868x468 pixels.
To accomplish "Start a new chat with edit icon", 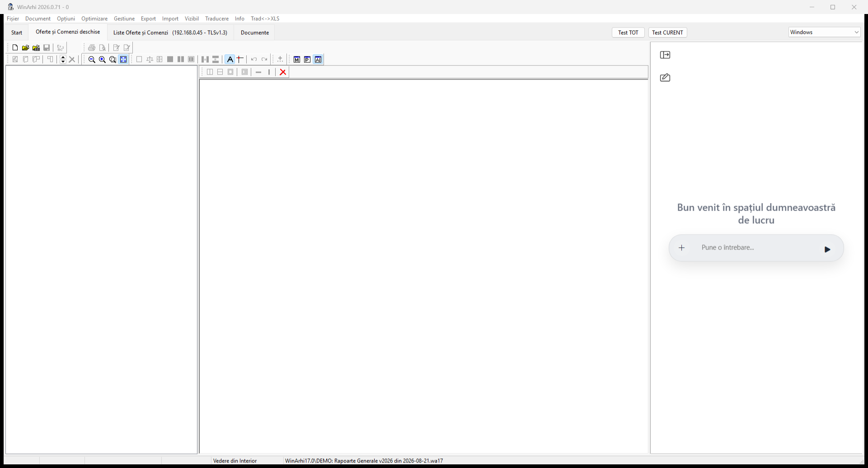I will [x=665, y=78].
